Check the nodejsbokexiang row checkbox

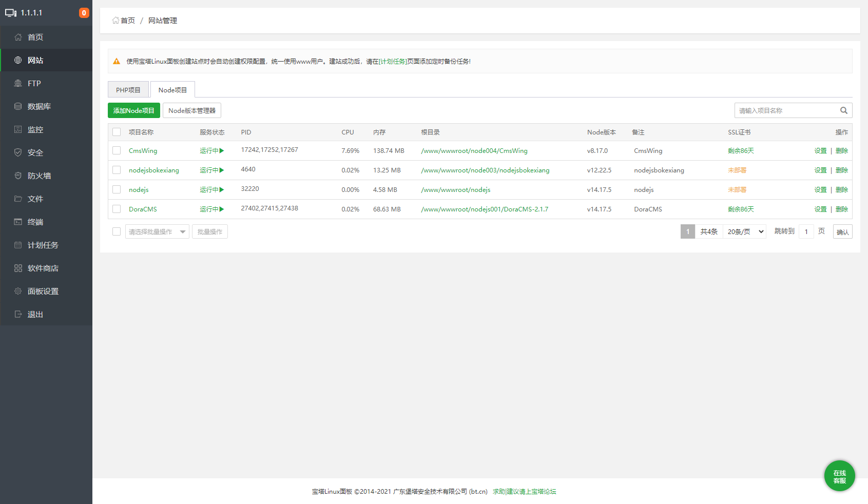point(117,170)
